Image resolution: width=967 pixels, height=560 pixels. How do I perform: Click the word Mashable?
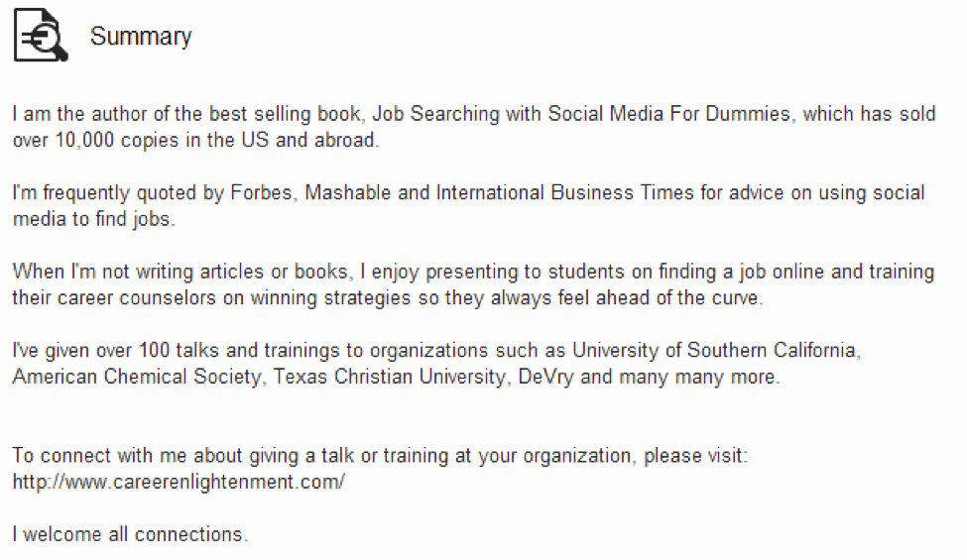(348, 193)
